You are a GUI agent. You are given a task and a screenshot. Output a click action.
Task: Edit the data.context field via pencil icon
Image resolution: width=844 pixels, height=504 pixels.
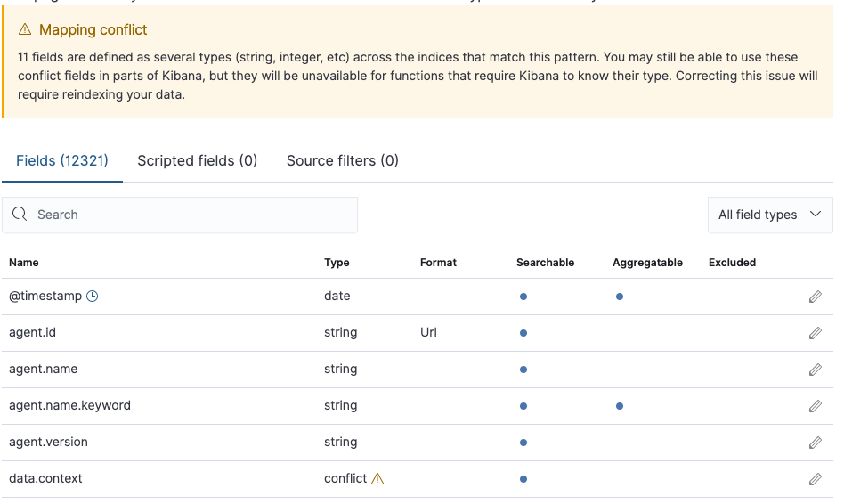point(815,479)
